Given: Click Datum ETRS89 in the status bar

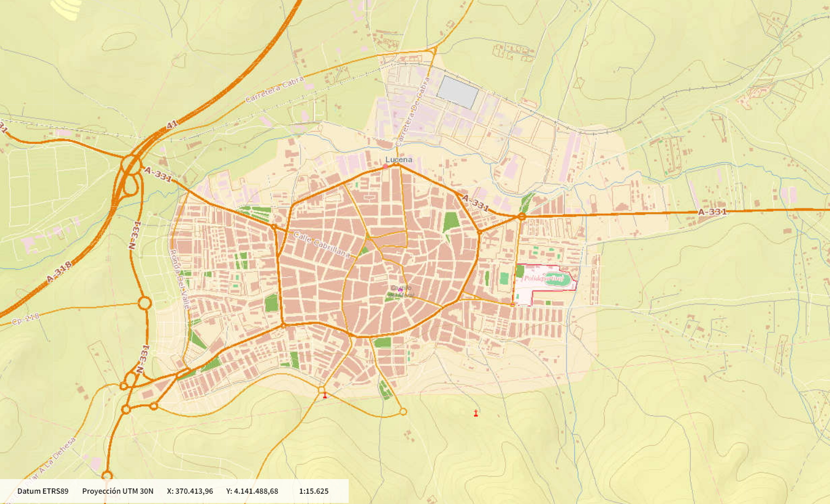Looking at the screenshot, I should pos(43,491).
